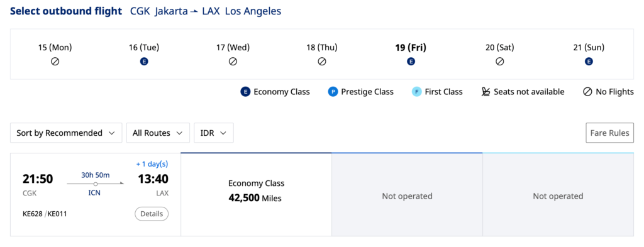
Task: Click the Seats not available legend icon
Action: [486, 92]
